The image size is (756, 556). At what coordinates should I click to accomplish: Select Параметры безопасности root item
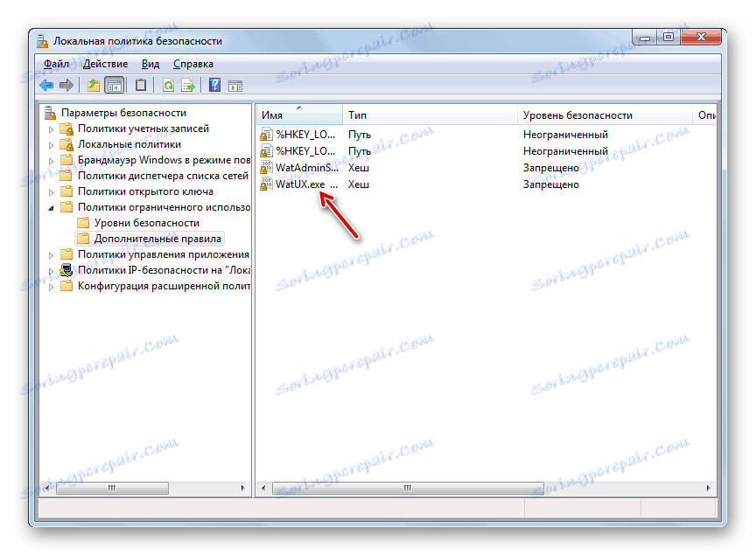[x=123, y=113]
